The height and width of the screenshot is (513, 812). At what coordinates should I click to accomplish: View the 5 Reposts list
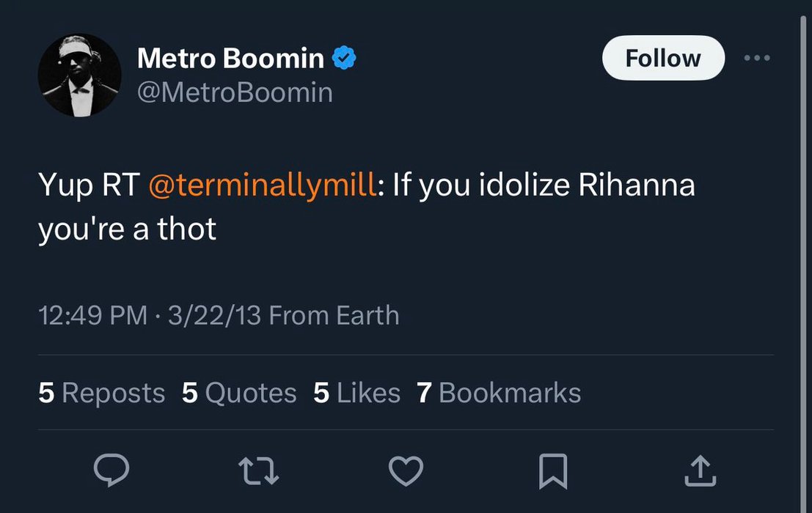(101, 393)
